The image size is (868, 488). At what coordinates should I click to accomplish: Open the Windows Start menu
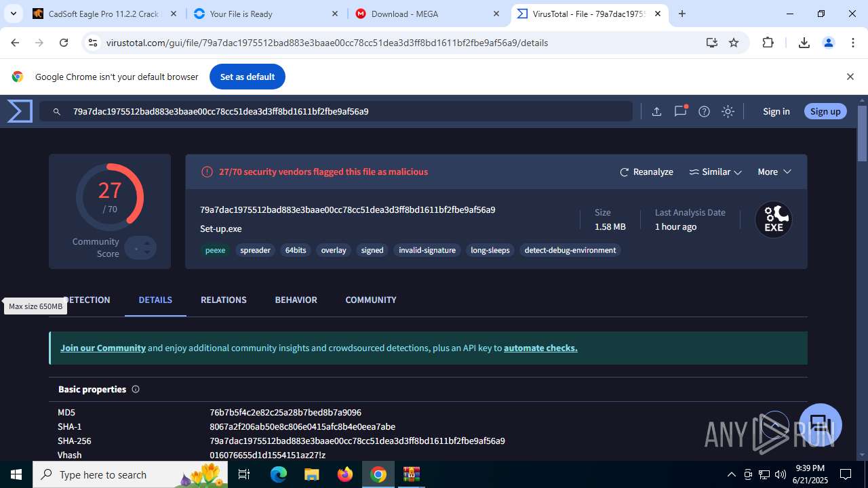(x=16, y=474)
